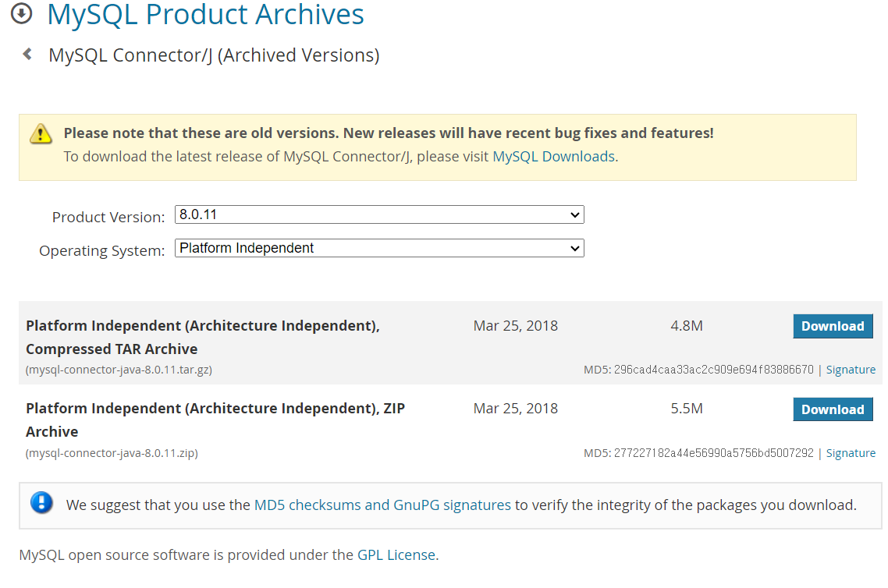Download the ZIP Archive
This screenshot has width=888, height=588.
coord(833,409)
